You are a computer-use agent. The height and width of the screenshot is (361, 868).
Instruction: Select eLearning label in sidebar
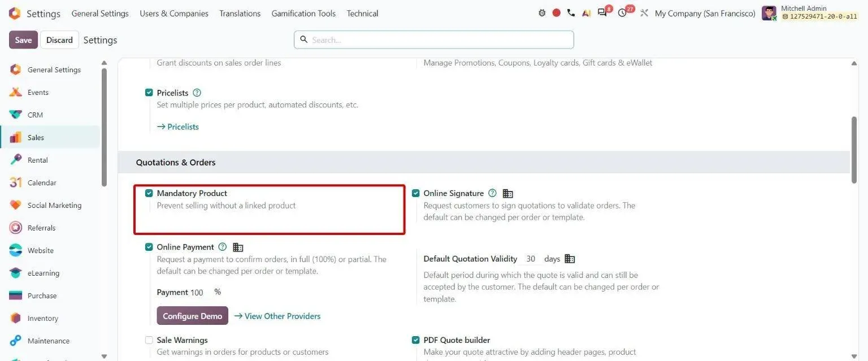(44, 273)
